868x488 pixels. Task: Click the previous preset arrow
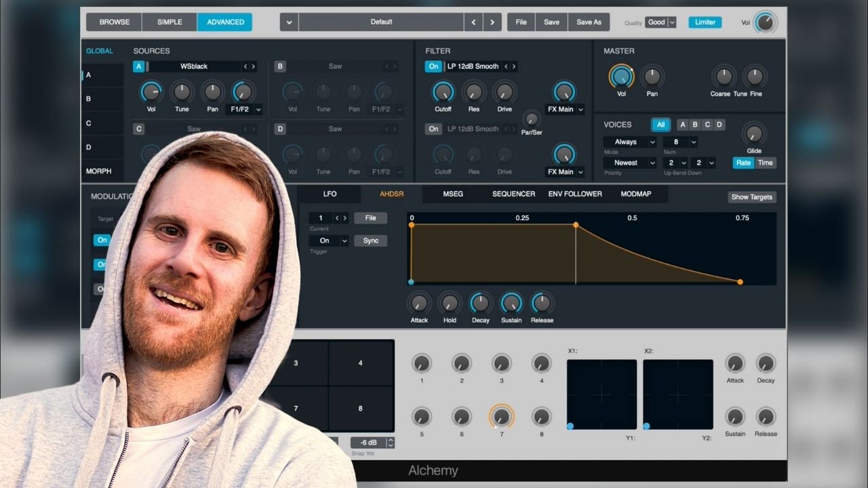473,22
